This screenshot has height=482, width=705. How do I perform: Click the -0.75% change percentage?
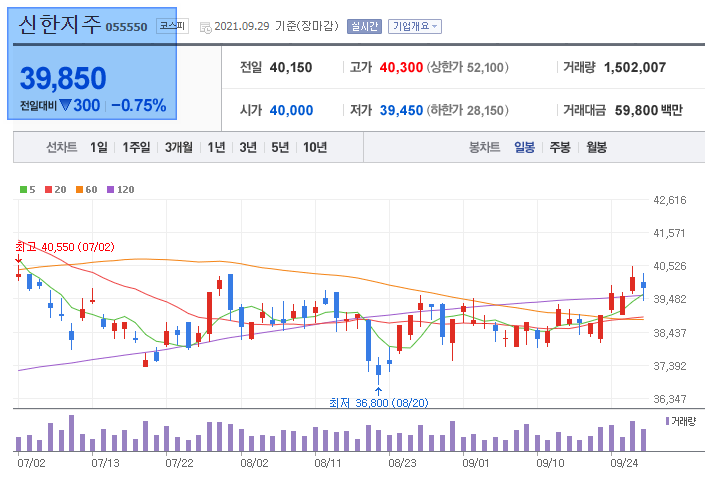[x=139, y=106]
